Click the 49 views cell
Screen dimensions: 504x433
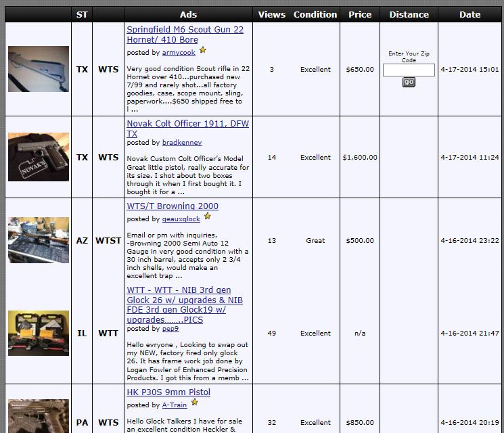272,334
